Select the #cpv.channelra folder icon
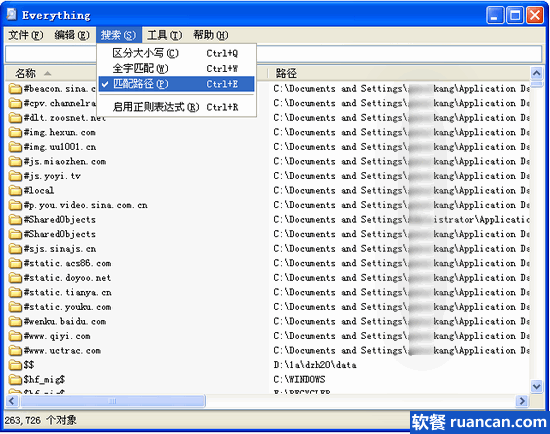The width and height of the screenshot is (550, 434). (15, 103)
